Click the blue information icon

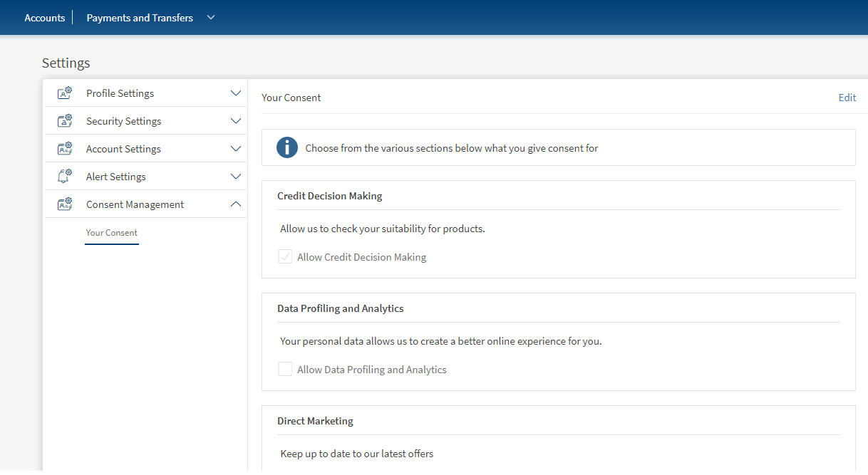[287, 148]
